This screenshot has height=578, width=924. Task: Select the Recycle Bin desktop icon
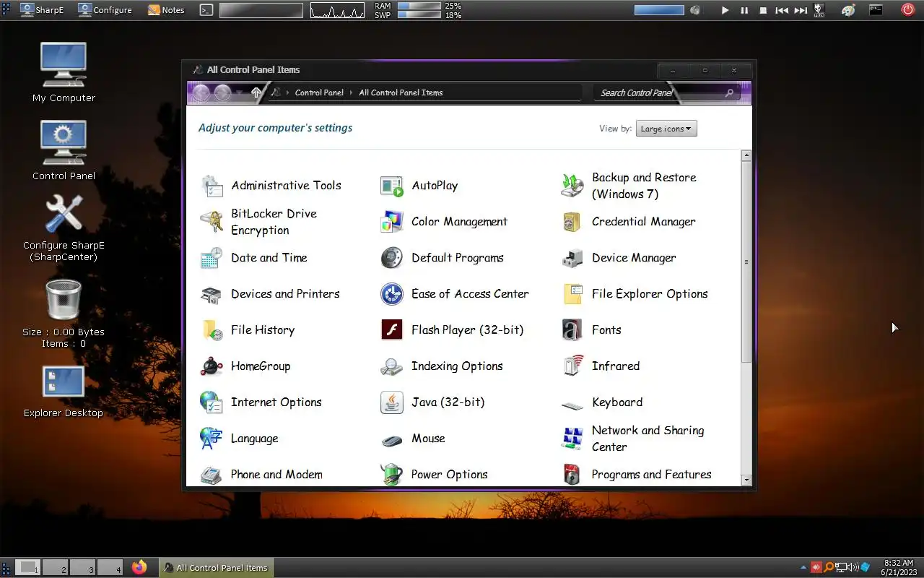click(x=64, y=313)
